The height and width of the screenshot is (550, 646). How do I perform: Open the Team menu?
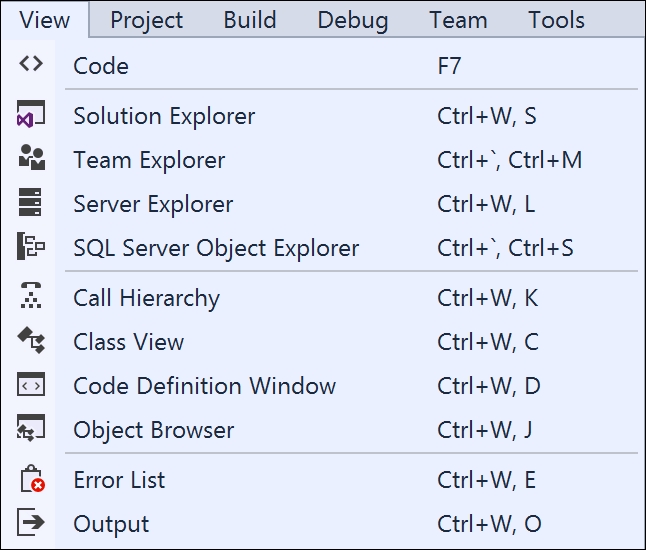click(458, 20)
